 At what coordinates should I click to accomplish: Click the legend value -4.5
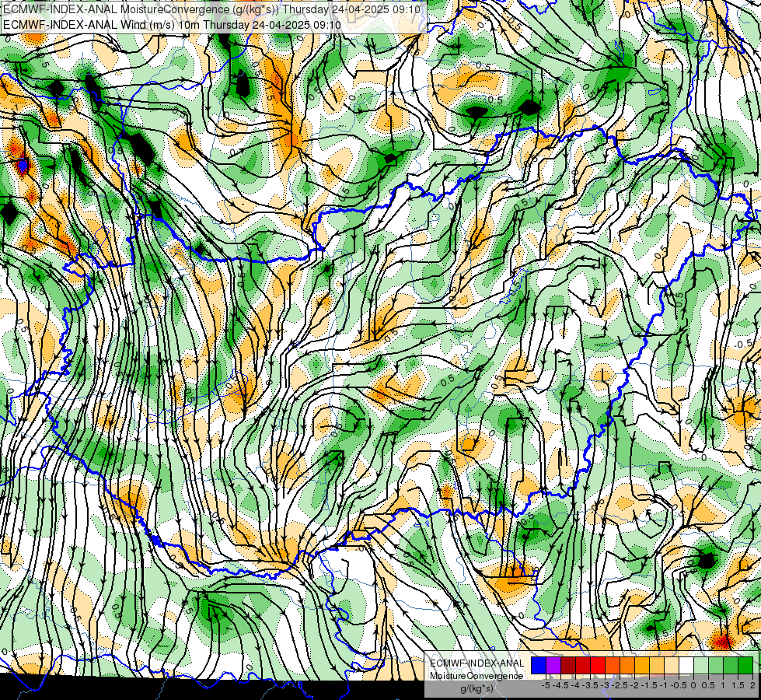(561, 685)
